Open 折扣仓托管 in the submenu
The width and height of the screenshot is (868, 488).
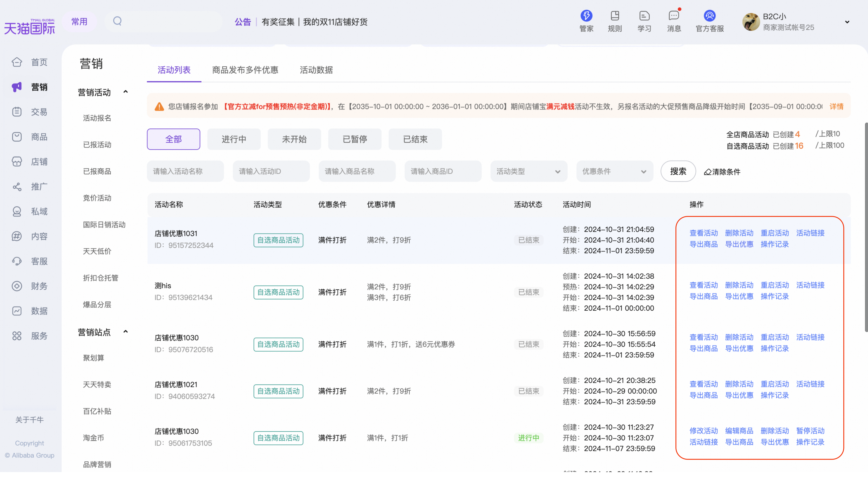pos(101,278)
